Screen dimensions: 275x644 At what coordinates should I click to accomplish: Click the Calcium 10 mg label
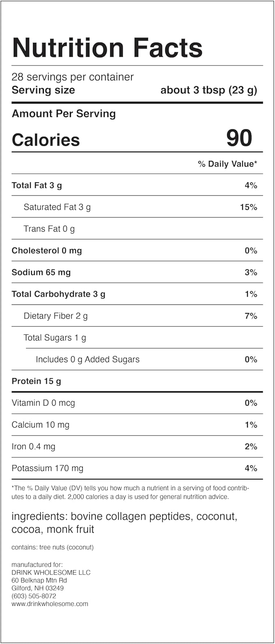pos(41,425)
